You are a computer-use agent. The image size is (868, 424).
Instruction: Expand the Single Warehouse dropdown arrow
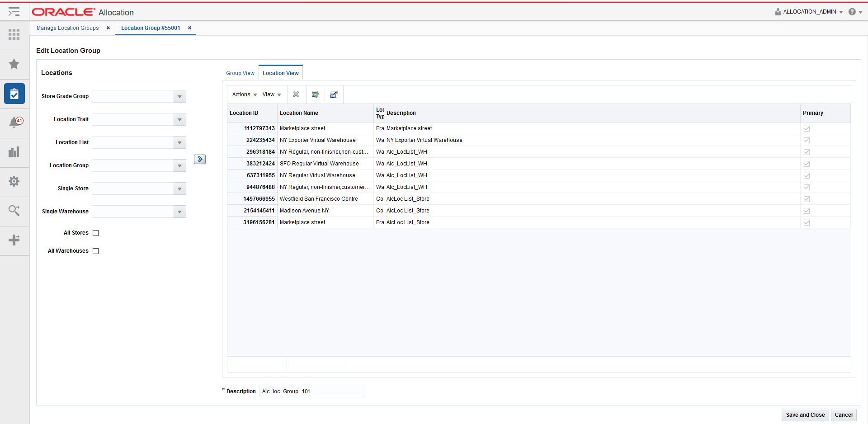point(180,212)
